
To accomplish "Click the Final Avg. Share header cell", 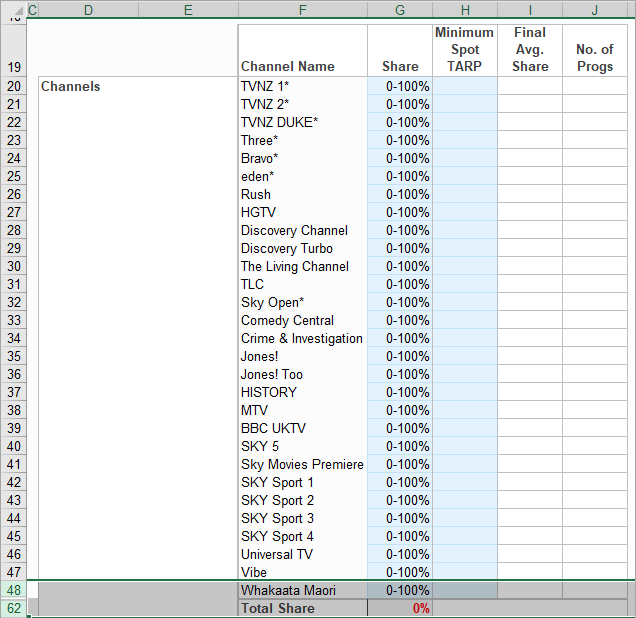I will pos(530,50).
